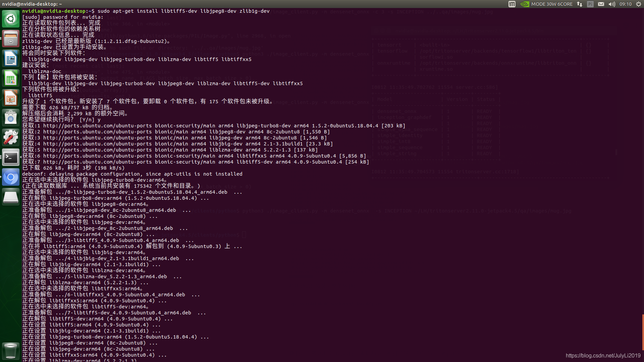644x362 pixels.
Task: Open the removable drive icon in the dock
Action: [x=11, y=197]
